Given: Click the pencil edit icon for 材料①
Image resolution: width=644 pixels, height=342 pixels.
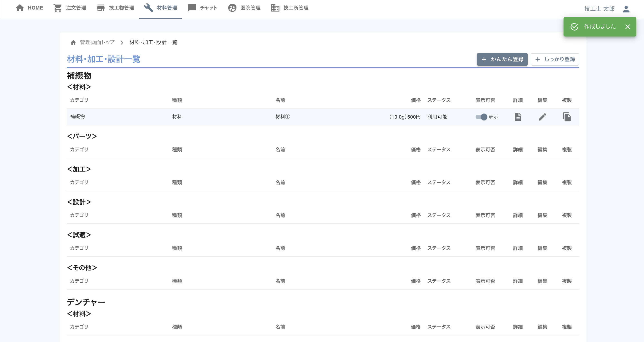Looking at the screenshot, I should [x=542, y=117].
